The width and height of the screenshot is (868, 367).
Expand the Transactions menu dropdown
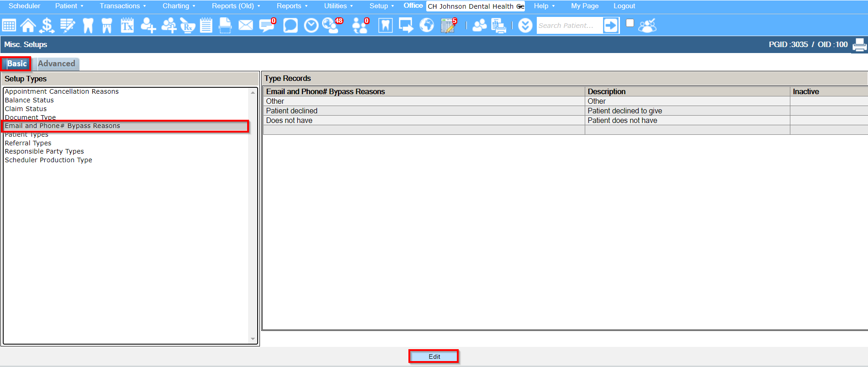[123, 6]
